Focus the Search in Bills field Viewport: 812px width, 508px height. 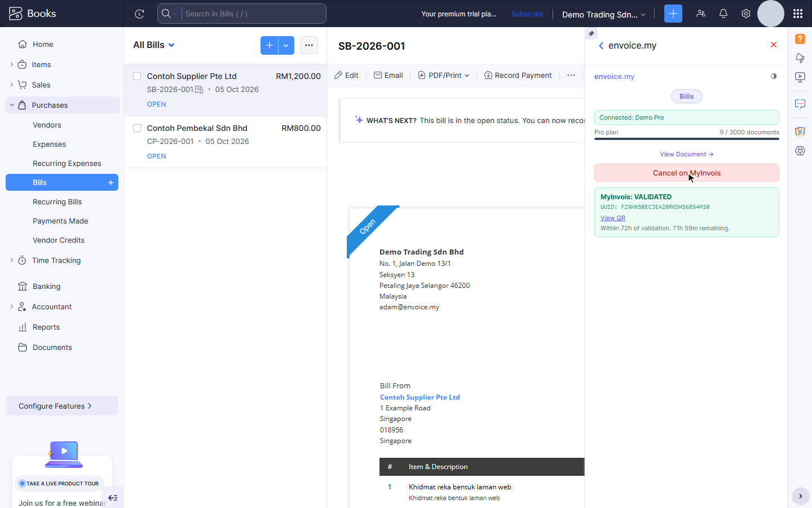[x=254, y=14]
